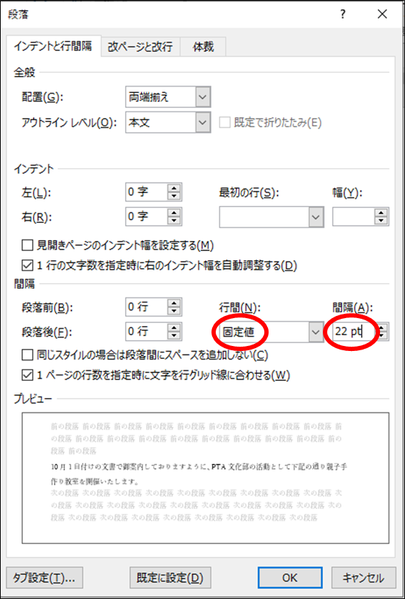Screen dimensions: 405x599
Task: Open the 体裁 tab
Action: point(203,47)
